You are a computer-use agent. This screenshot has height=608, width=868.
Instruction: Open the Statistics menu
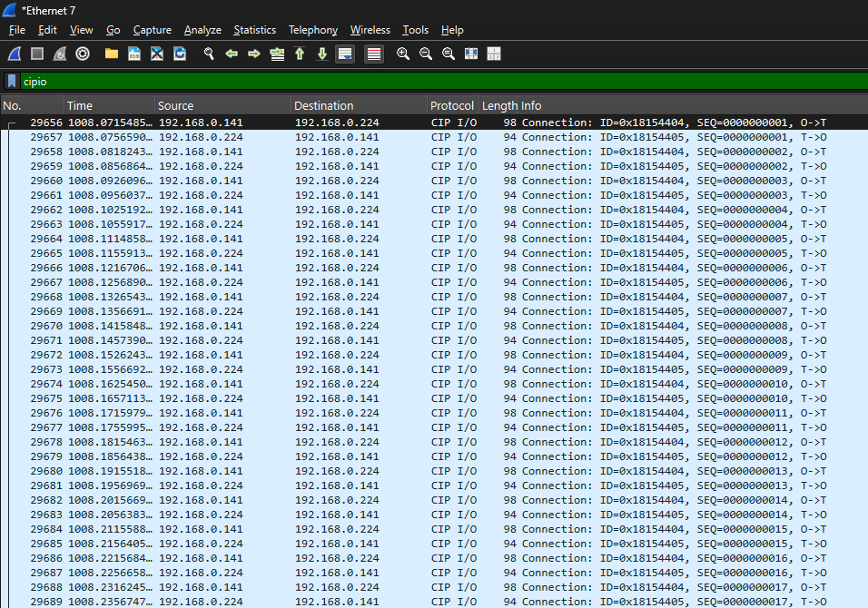[x=255, y=30]
